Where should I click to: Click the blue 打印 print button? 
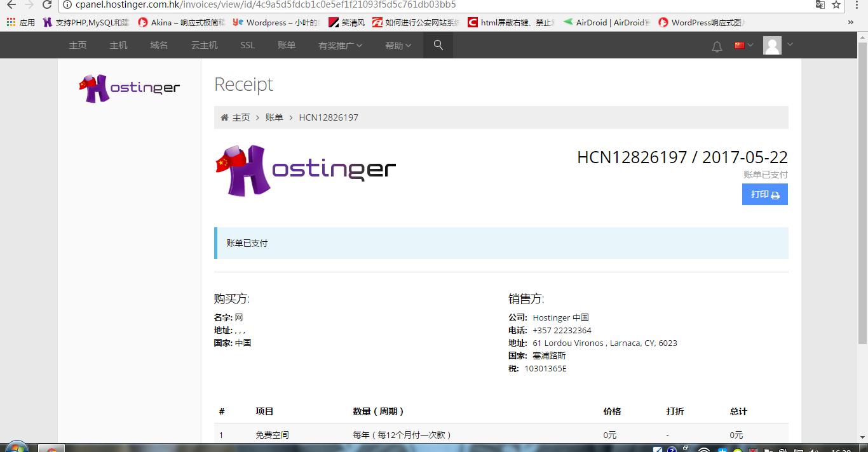pyautogui.click(x=764, y=194)
